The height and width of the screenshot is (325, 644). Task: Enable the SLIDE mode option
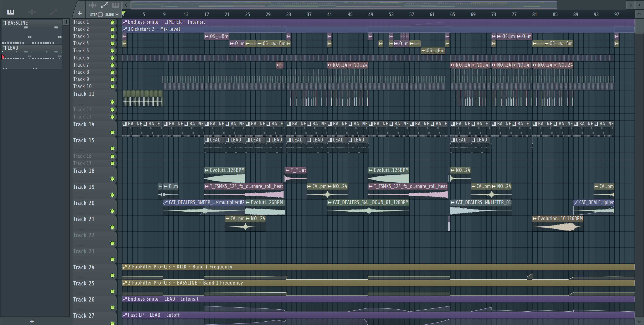click(x=117, y=15)
